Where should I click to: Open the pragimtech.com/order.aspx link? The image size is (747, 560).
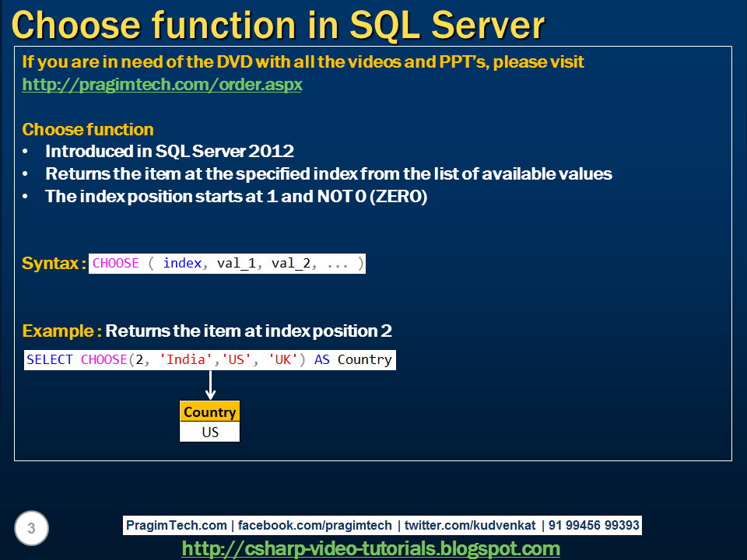[x=162, y=86]
